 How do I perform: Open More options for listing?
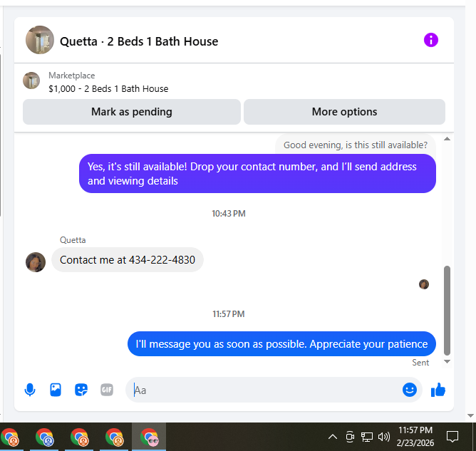coord(345,112)
